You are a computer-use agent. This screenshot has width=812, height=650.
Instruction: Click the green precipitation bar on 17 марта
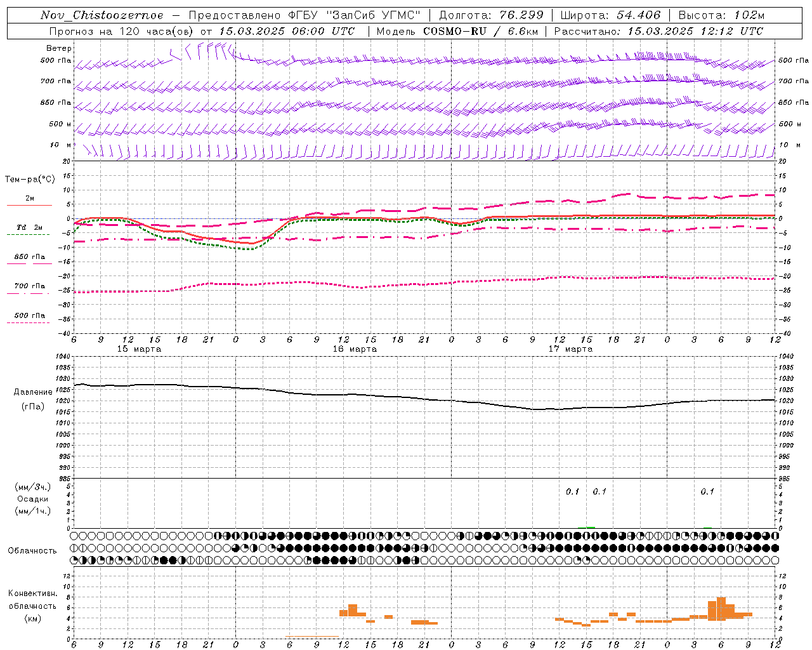591,527
